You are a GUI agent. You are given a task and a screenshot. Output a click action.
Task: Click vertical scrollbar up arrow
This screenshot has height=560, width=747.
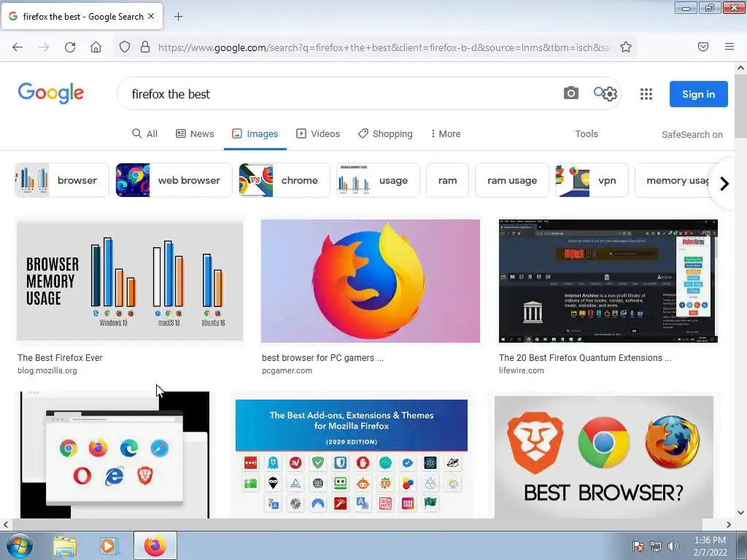pos(740,68)
